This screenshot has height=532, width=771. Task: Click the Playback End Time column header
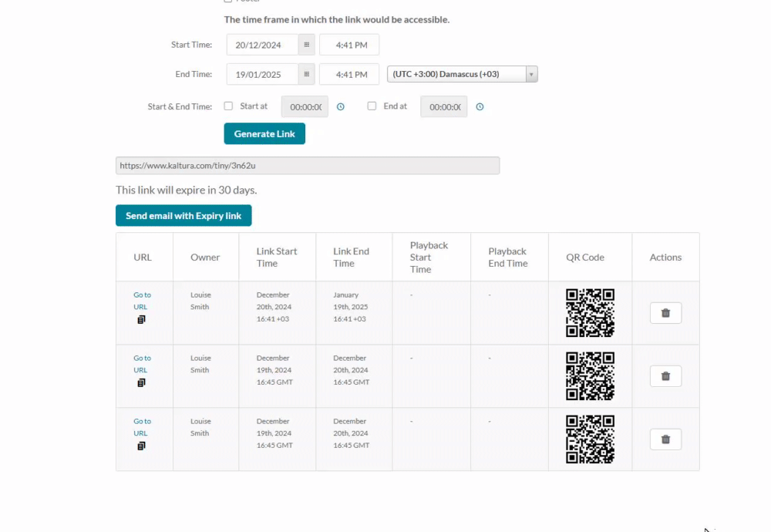(508, 258)
